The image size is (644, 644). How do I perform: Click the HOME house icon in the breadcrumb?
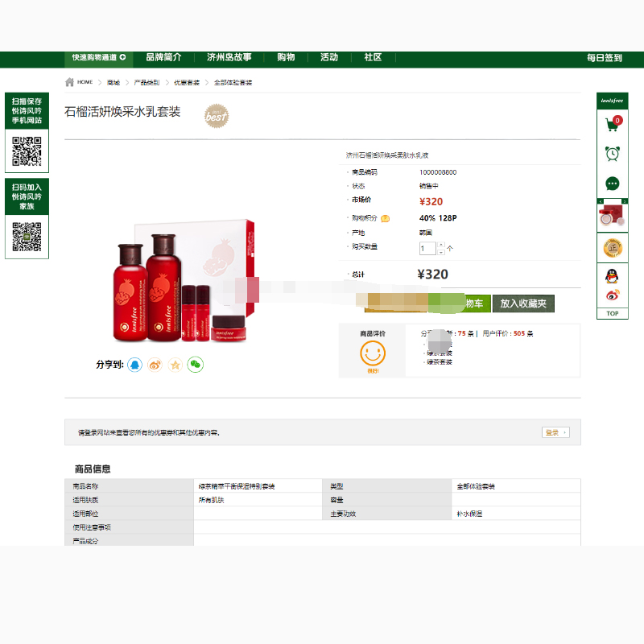pyautogui.click(x=69, y=82)
